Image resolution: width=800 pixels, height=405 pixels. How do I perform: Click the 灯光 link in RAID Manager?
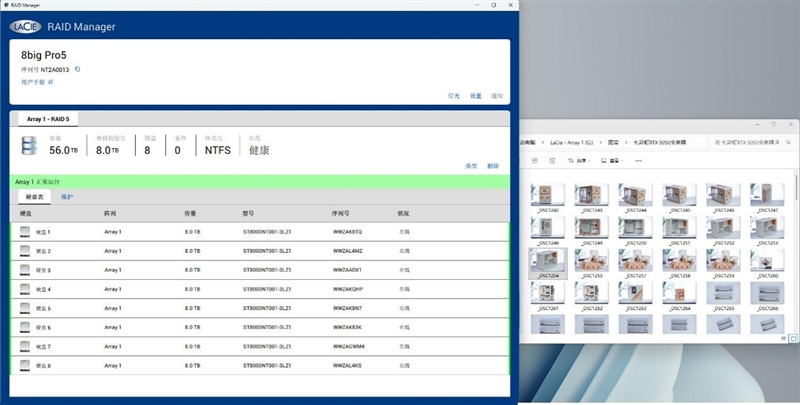(454, 96)
